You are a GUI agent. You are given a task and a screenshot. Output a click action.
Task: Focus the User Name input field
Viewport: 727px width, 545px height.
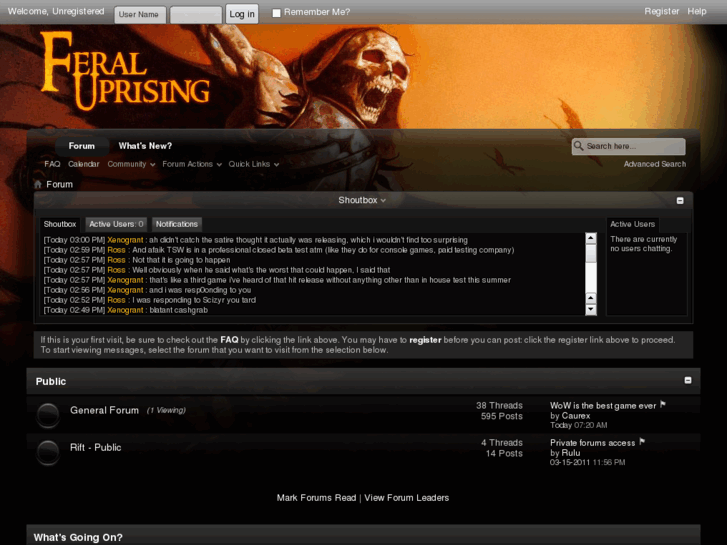[x=140, y=14]
